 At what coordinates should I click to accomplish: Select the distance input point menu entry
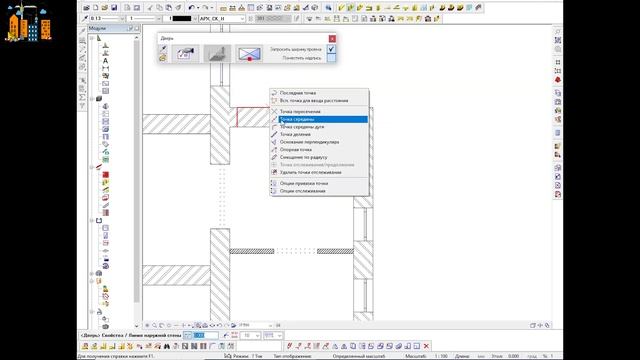click(319, 100)
